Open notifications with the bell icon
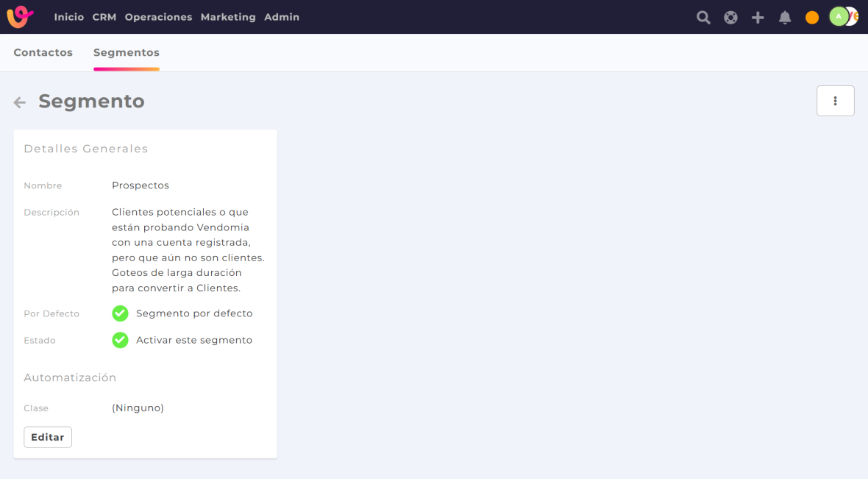 785,18
